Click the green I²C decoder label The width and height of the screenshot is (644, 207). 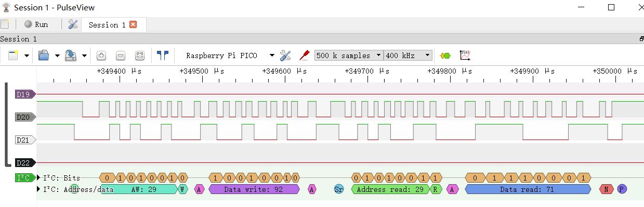point(25,178)
